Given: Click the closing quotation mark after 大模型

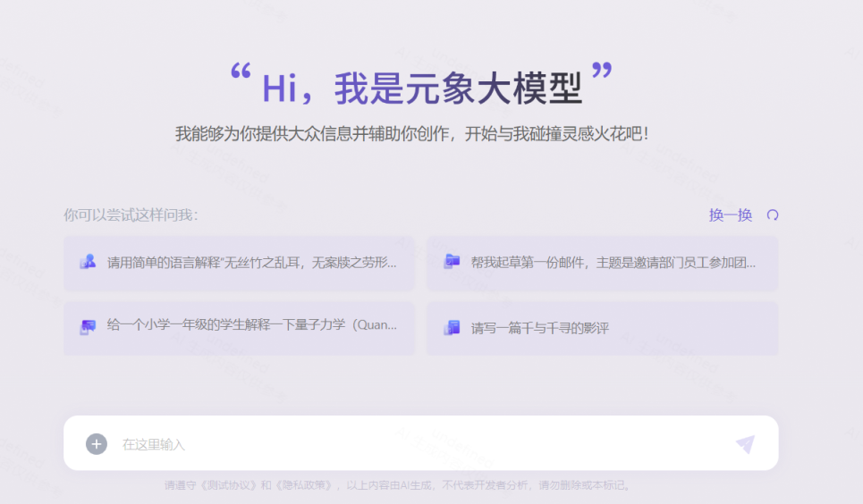Looking at the screenshot, I should tap(603, 73).
